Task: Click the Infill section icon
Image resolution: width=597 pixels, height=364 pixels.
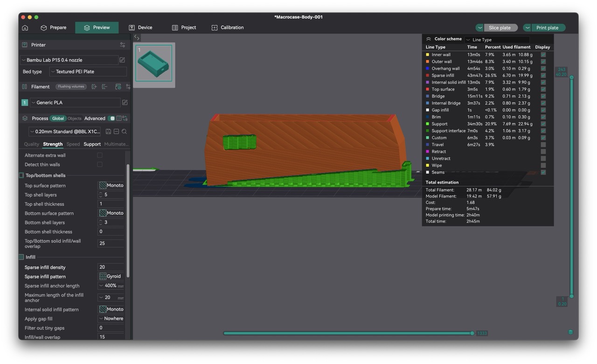Action: point(21,257)
